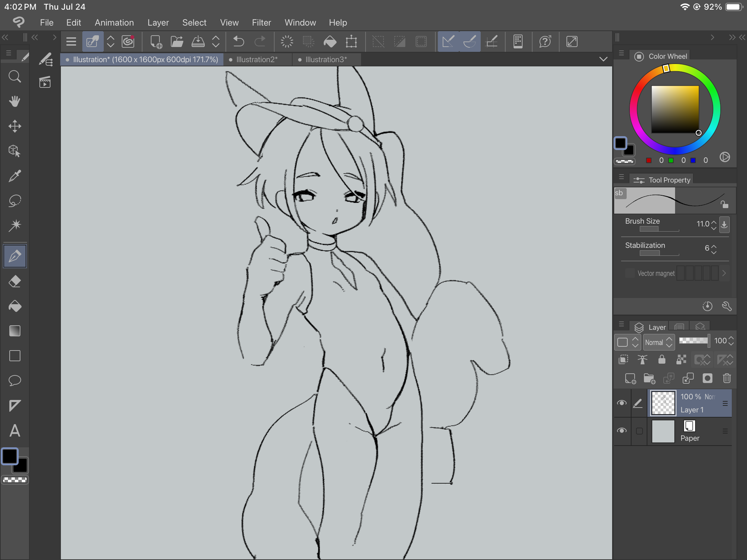The height and width of the screenshot is (560, 747).
Task: Open the Filter menu
Action: click(261, 22)
